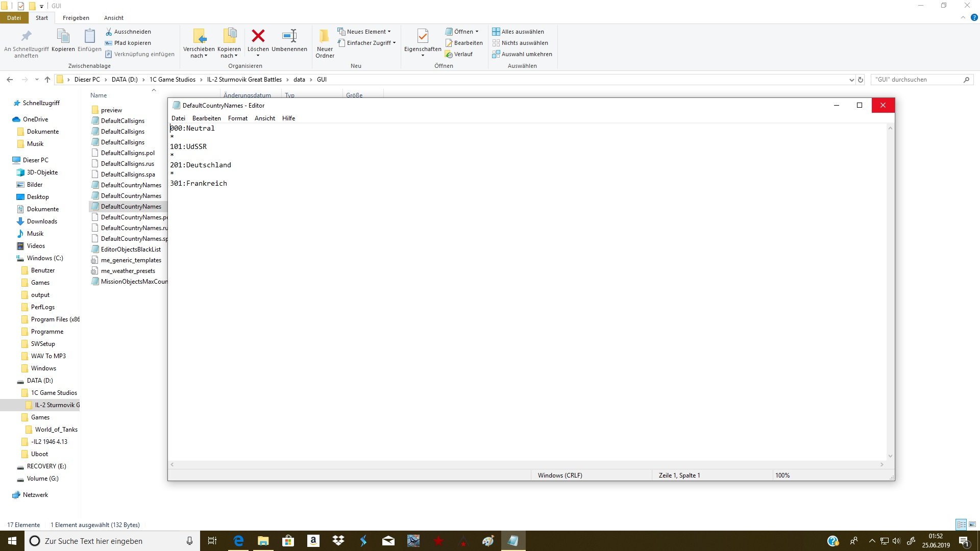Click the up-arrow parent folder button
The width and height of the screenshot is (980, 551).
point(47,80)
